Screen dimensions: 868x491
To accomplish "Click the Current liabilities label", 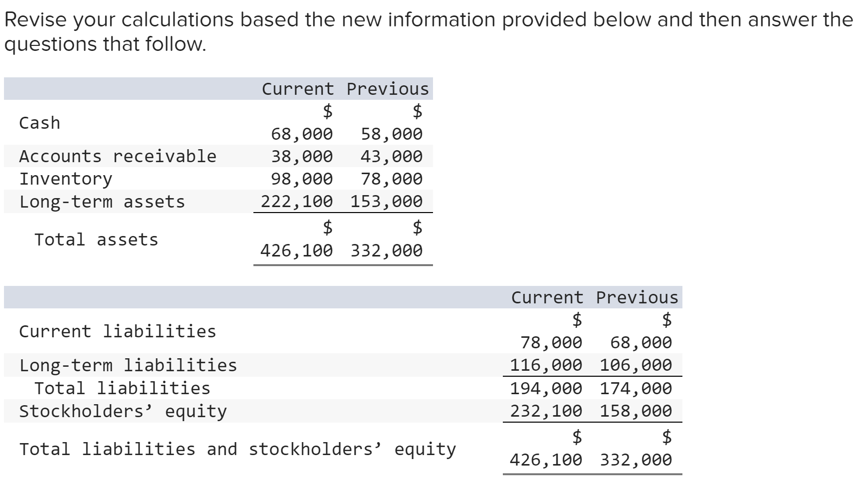I will pyautogui.click(x=117, y=331).
